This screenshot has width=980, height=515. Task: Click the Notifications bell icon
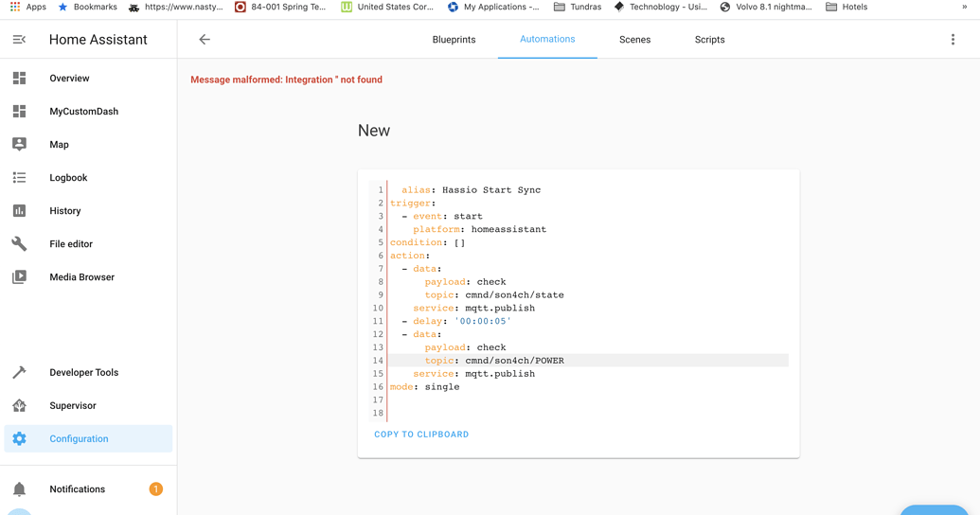pyautogui.click(x=19, y=489)
